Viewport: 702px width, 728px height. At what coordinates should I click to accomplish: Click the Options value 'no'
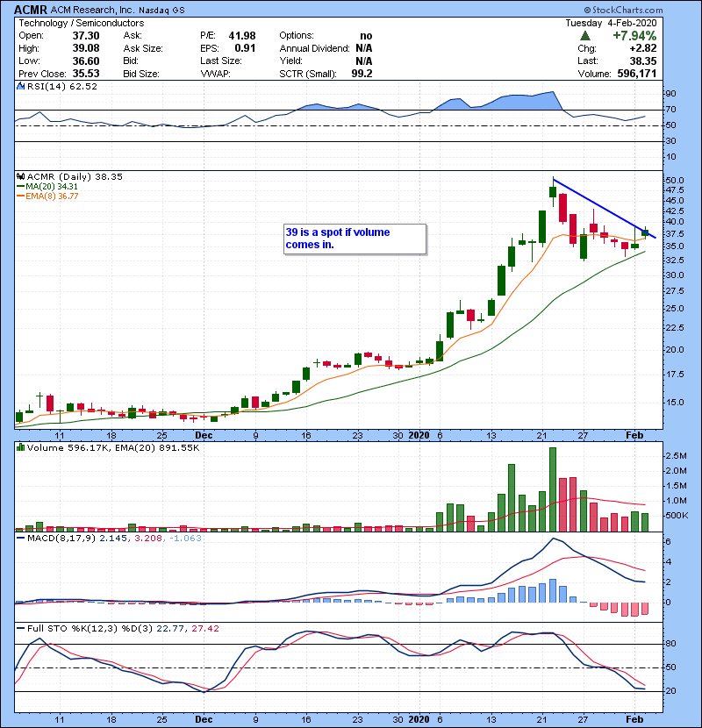[366, 36]
